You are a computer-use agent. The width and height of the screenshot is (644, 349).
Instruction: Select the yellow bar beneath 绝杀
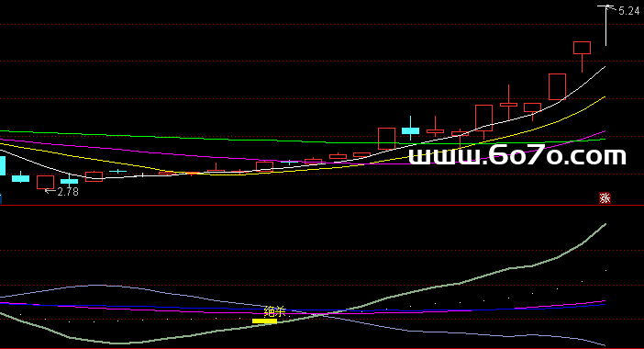point(264,321)
